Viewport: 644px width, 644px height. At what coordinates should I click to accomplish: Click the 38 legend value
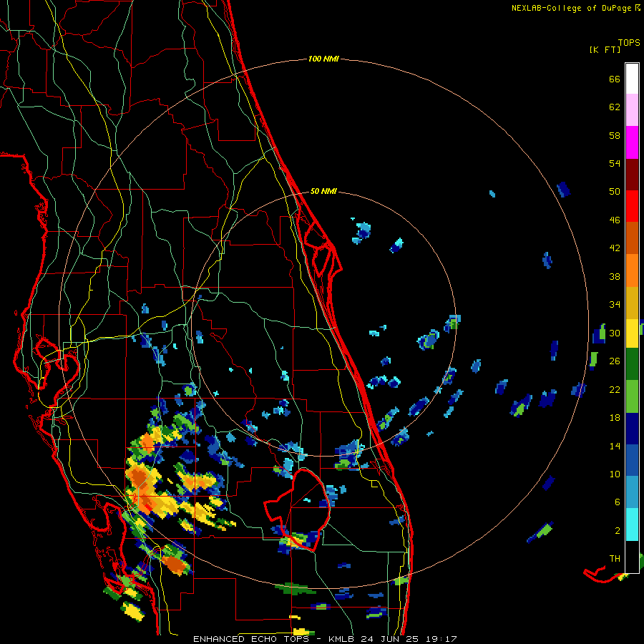(615, 276)
